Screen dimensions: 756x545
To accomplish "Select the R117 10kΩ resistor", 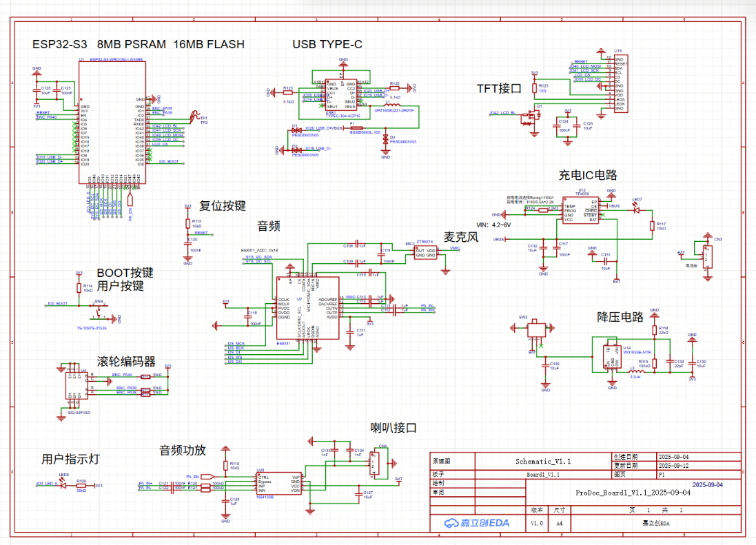I will click(x=652, y=225).
